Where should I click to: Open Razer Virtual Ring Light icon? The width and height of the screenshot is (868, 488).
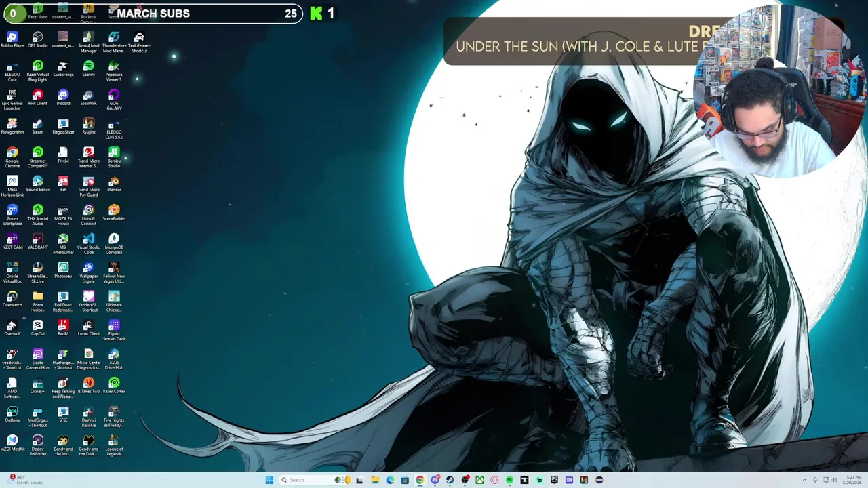(x=37, y=71)
